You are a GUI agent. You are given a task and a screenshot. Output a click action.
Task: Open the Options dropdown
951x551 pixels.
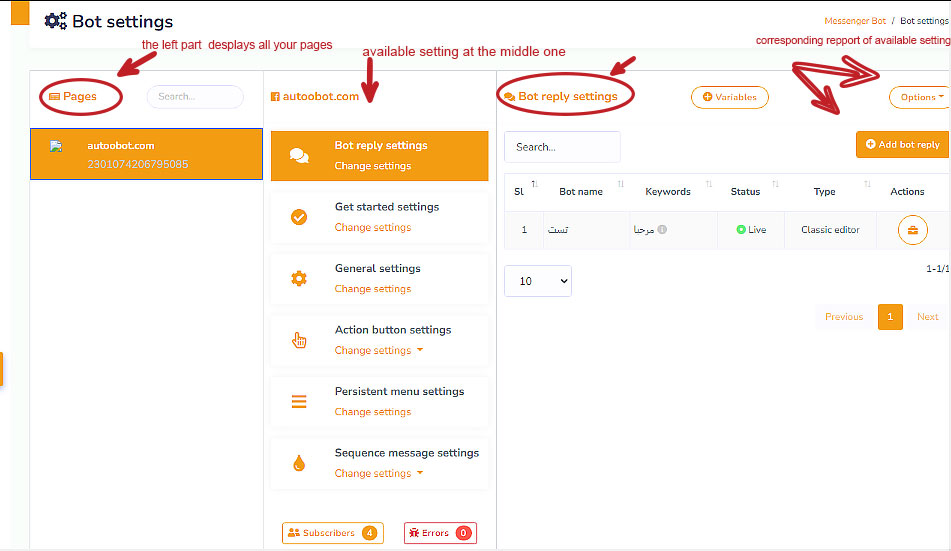(919, 97)
